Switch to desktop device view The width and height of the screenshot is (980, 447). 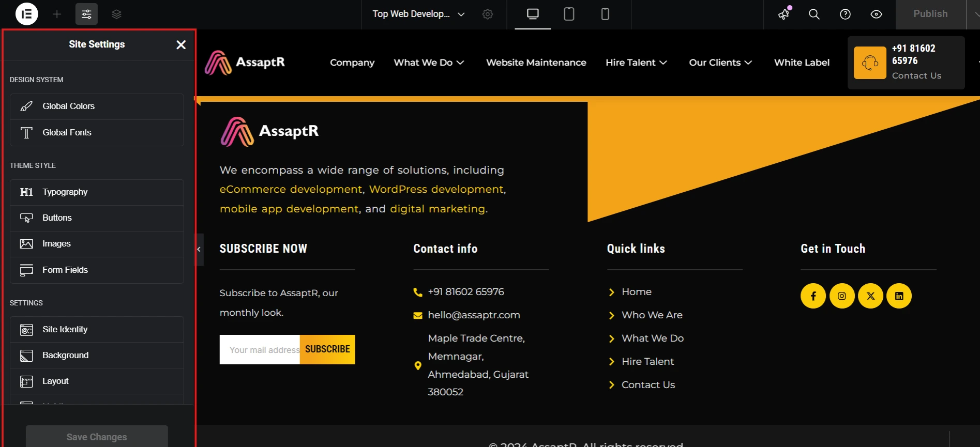pos(533,14)
